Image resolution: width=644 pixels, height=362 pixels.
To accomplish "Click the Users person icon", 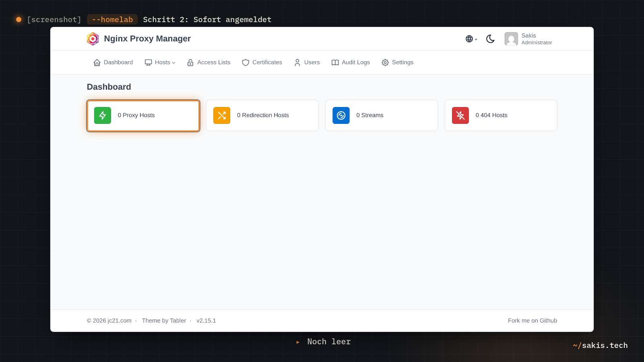I will click(297, 62).
